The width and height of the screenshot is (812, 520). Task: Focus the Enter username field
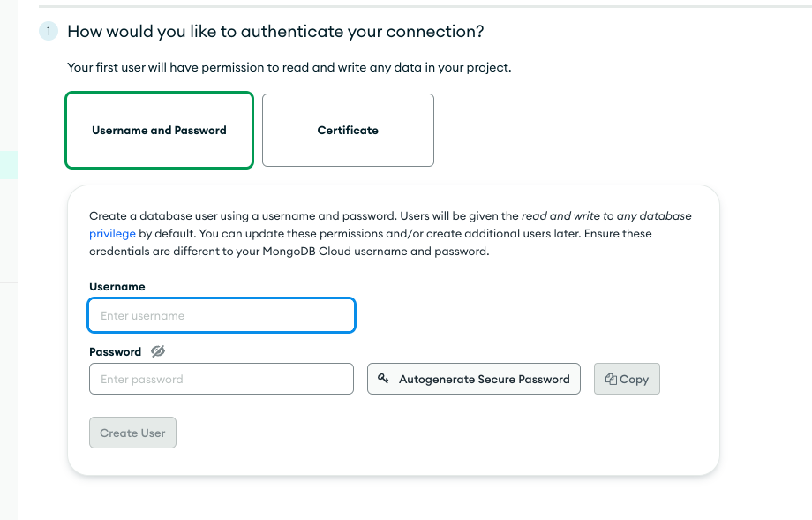point(222,315)
